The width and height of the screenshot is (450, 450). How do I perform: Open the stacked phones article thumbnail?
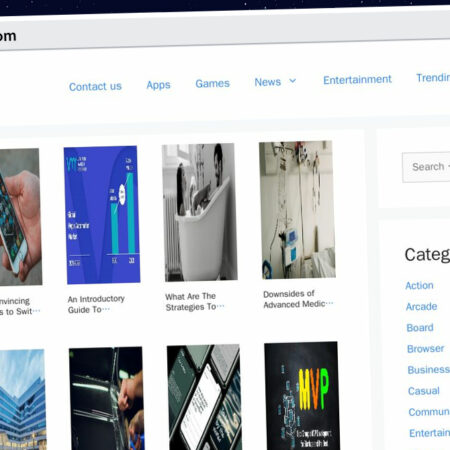click(205, 398)
